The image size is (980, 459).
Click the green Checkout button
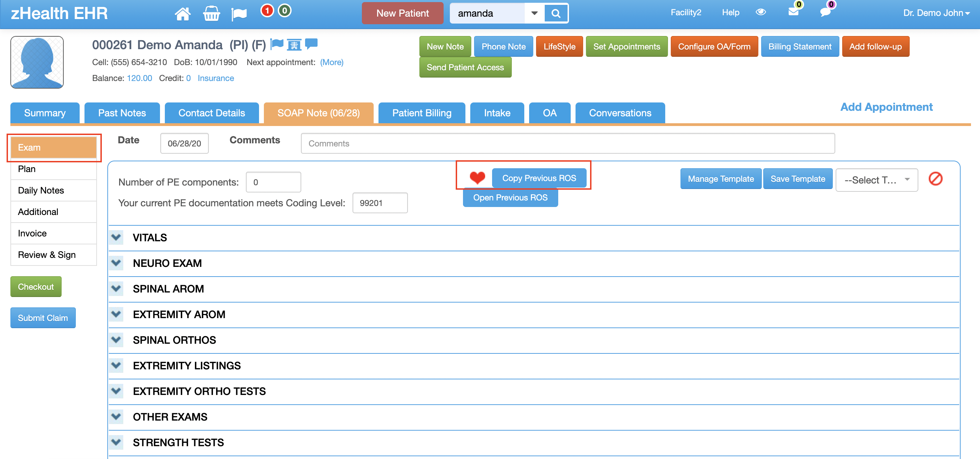(36, 287)
